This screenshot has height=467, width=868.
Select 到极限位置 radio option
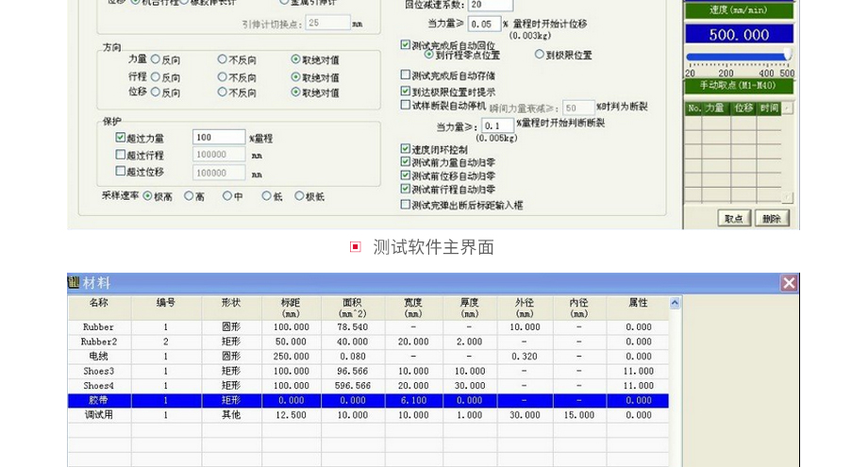coord(541,55)
